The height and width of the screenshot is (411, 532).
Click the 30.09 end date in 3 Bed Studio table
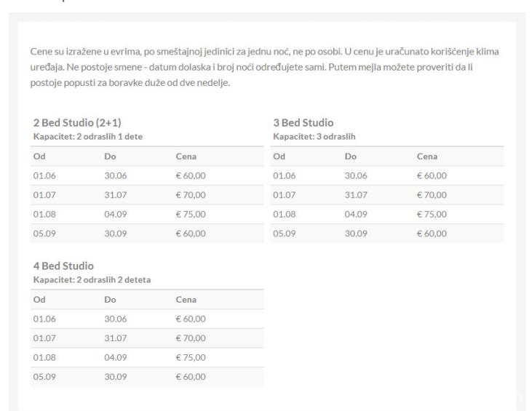[356, 234]
